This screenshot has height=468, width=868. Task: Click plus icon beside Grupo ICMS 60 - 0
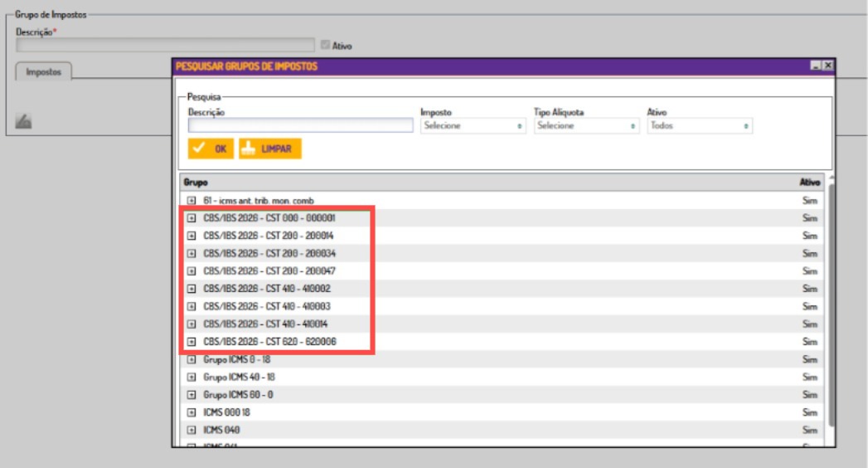coord(192,395)
